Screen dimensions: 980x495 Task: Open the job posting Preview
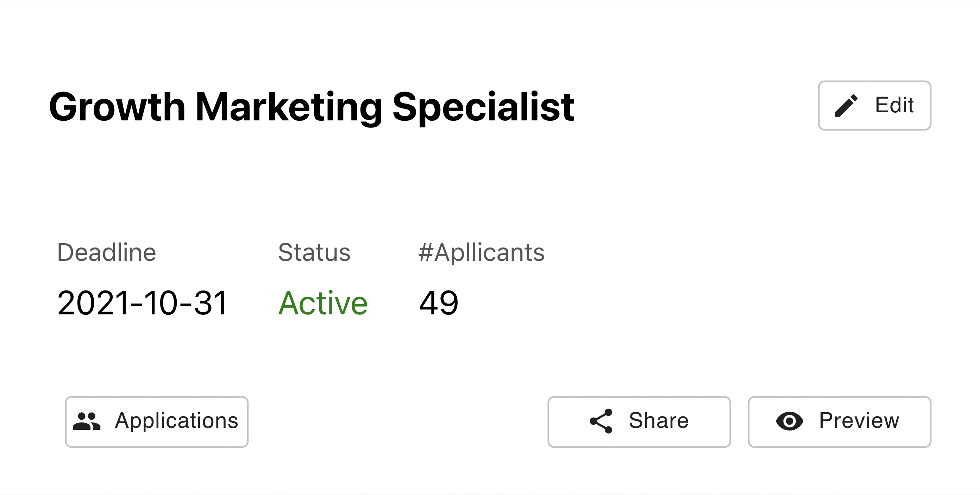tap(840, 421)
